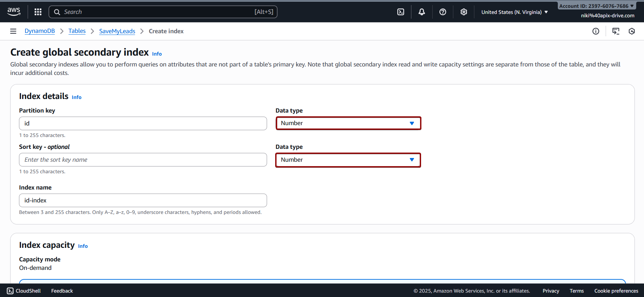The height and width of the screenshot is (297, 644).
Task: Navigate to Tables breadcrumb
Action: tap(77, 31)
